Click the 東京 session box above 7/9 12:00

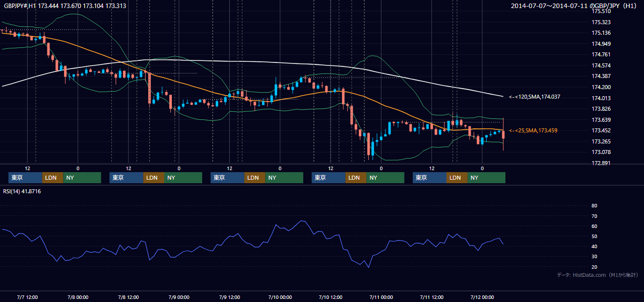227,178
